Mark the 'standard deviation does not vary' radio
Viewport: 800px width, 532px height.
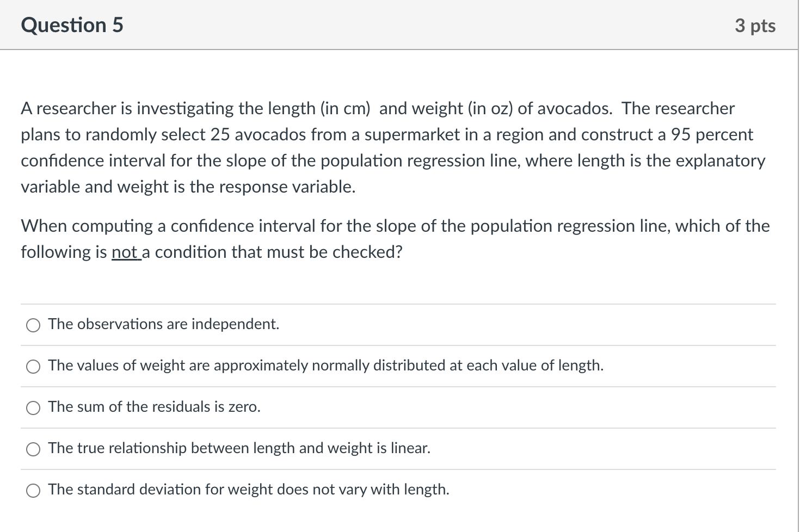33,491
